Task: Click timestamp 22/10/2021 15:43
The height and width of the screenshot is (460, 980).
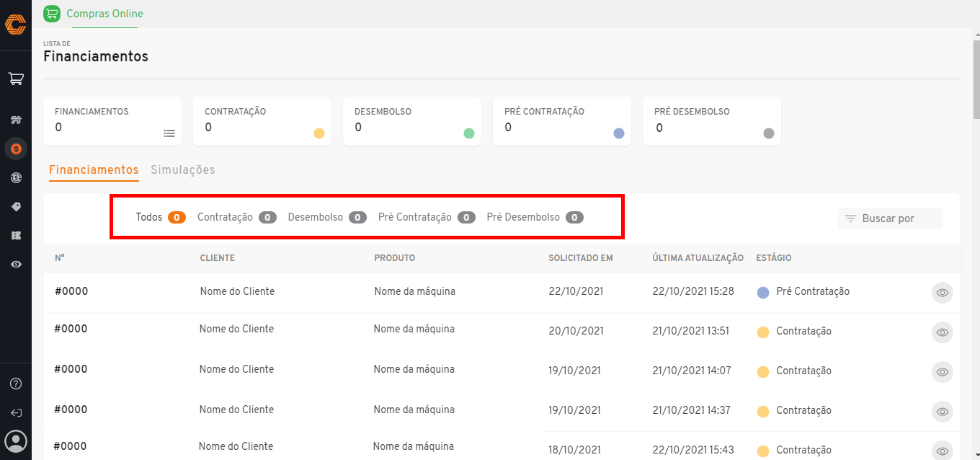Action: point(693,450)
